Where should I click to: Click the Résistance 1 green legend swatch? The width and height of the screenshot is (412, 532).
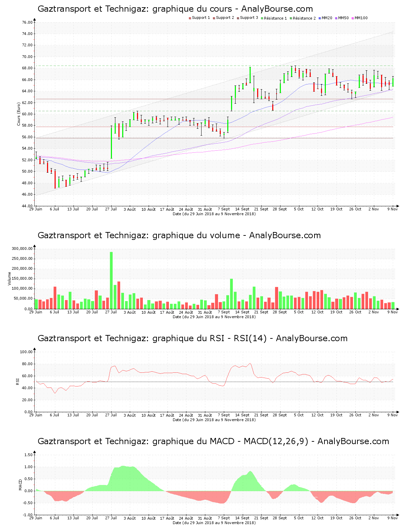tap(262, 18)
